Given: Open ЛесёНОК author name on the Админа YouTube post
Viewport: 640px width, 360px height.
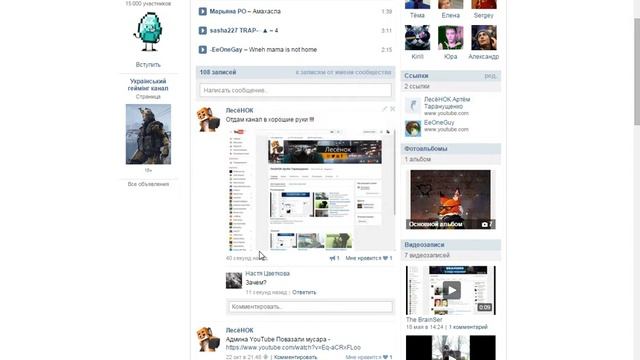Looking at the screenshot, I should 240,330.
